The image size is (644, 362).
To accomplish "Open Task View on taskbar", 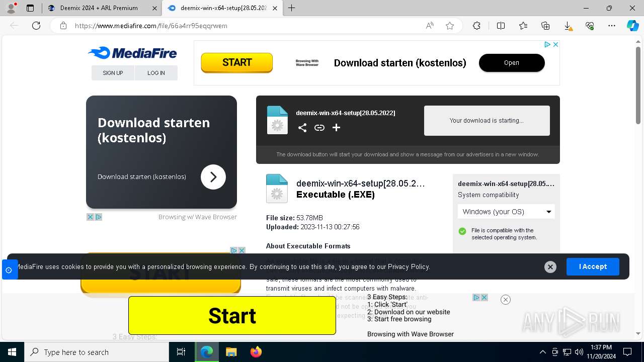I will point(181,352).
